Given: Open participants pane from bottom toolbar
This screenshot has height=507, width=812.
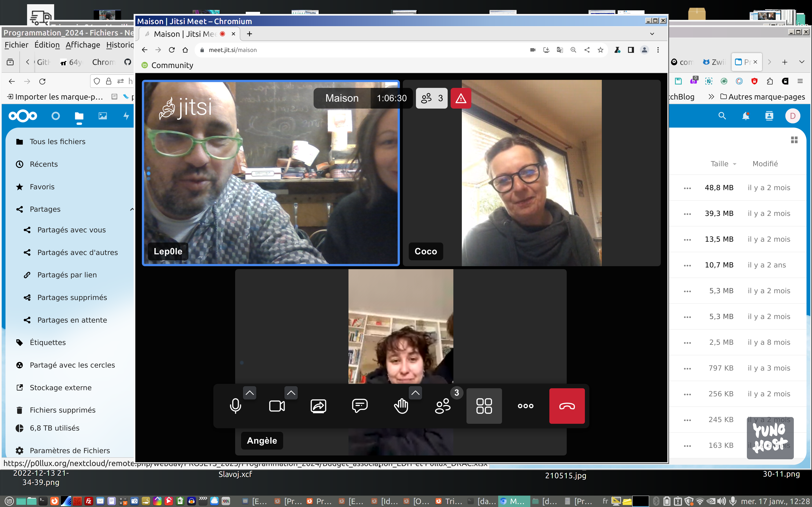Looking at the screenshot, I should (443, 406).
